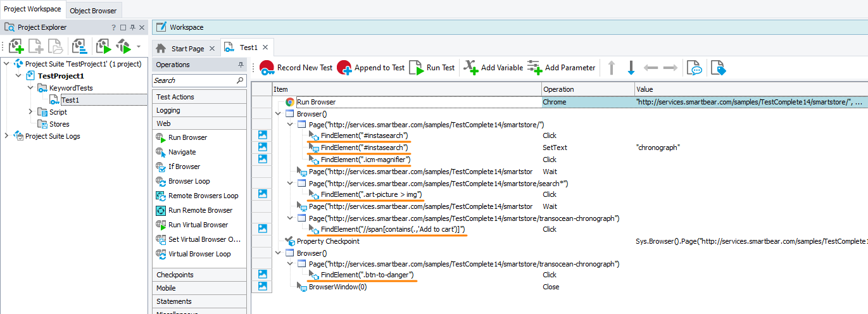Select the Navigate operation in Web list

coord(182,152)
